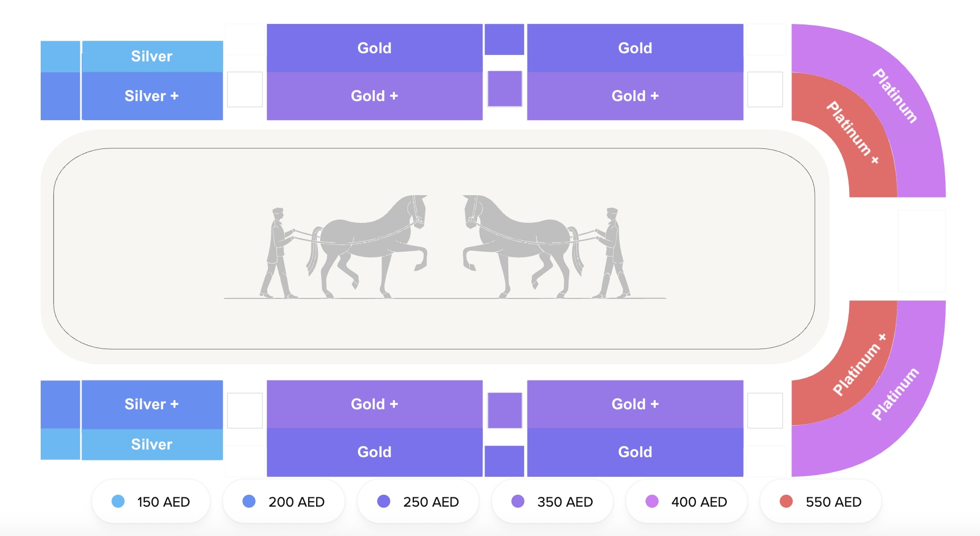Pick the upper curved Platinum + section
The width and height of the screenshot is (980, 536).
click(853, 130)
